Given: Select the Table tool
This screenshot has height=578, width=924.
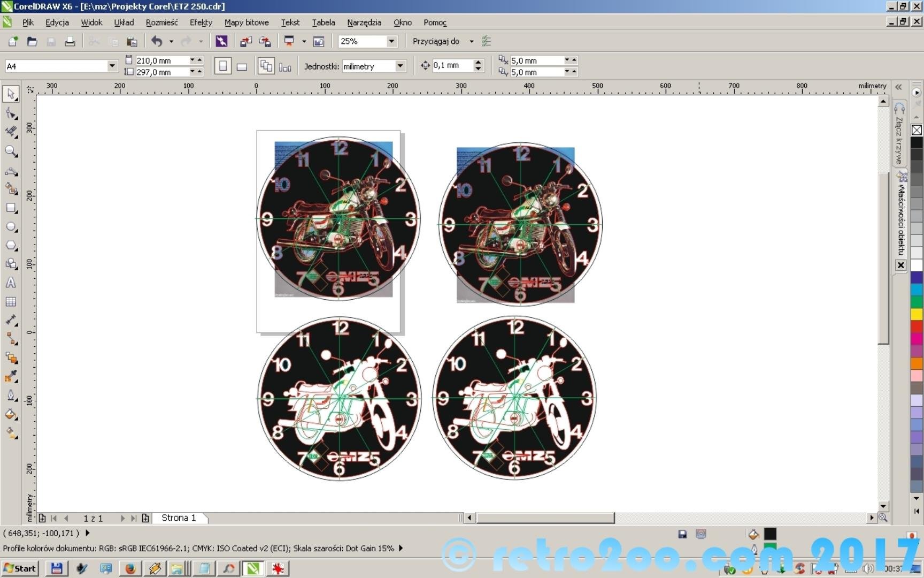Looking at the screenshot, I should tap(11, 302).
